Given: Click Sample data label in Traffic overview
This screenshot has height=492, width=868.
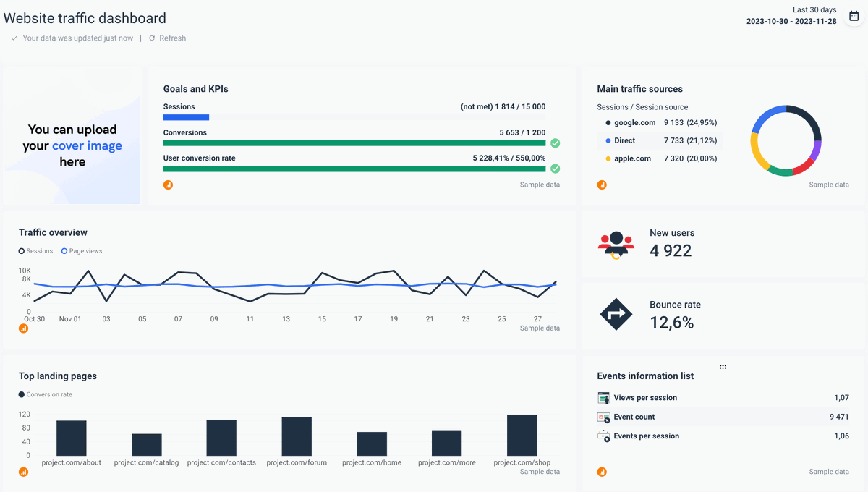Looking at the screenshot, I should (540, 328).
